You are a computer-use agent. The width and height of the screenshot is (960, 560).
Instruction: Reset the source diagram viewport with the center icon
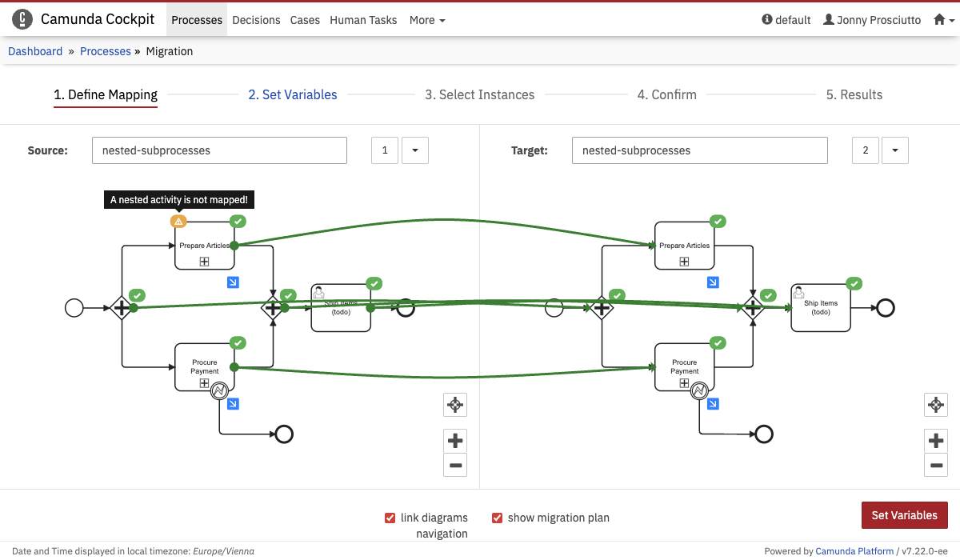[x=455, y=405]
